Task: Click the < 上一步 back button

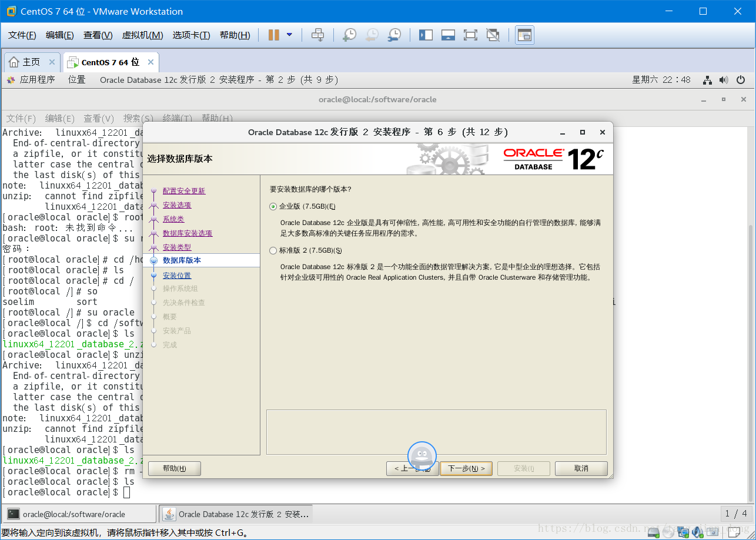Action: pos(412,468)
